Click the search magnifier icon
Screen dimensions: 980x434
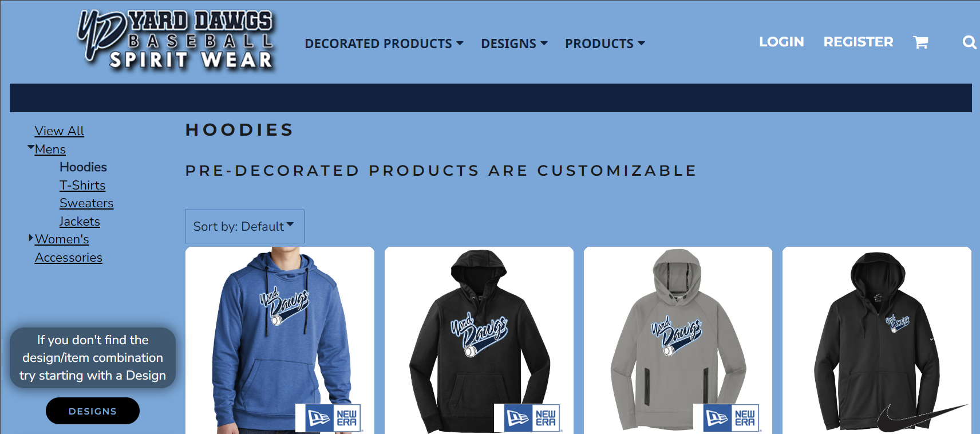click(x=969, y=42)
